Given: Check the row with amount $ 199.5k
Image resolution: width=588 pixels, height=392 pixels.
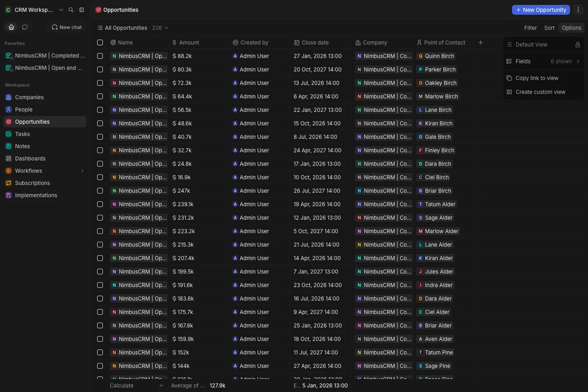Looking at the screenshot, I should click(x=100, y=272).
